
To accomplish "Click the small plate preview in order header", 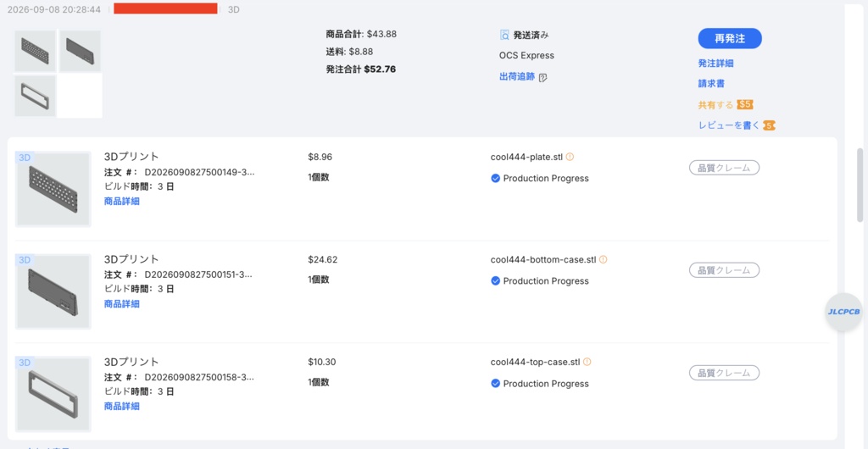I will pos(35,52).
